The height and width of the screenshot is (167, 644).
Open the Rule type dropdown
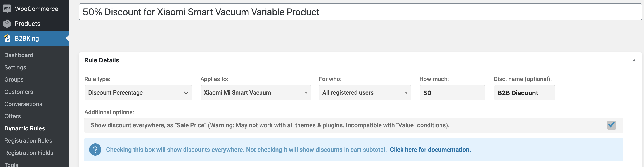coord(138,93)
